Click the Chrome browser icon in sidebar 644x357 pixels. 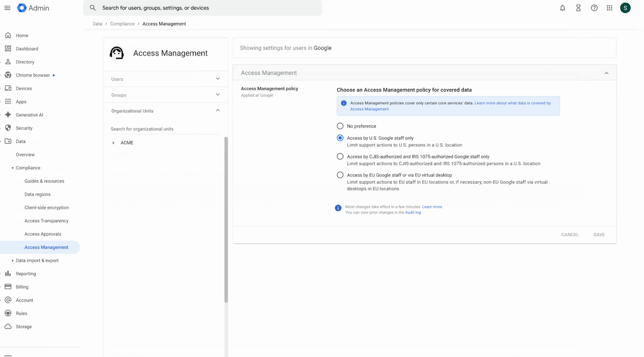click(x=8, y=75)
